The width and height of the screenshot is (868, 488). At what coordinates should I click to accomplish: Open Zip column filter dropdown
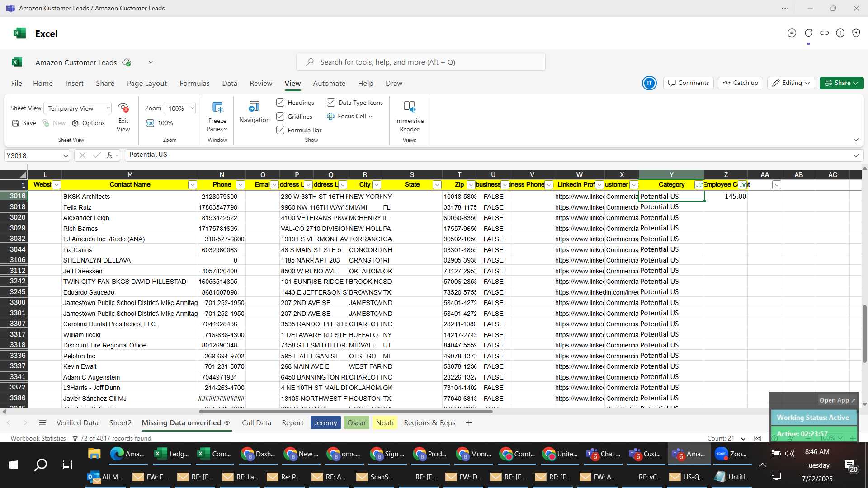tap(471, 185)
